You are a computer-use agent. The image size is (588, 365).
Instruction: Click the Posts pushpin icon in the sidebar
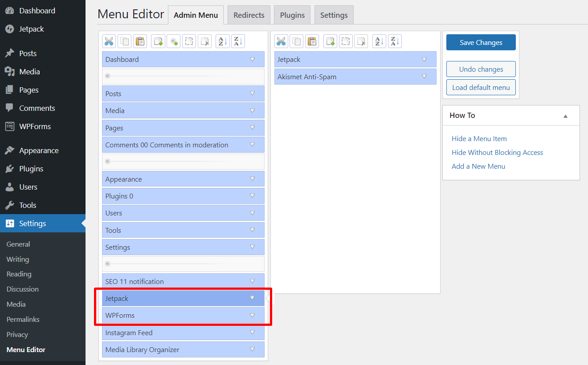[x=10, y=53]
